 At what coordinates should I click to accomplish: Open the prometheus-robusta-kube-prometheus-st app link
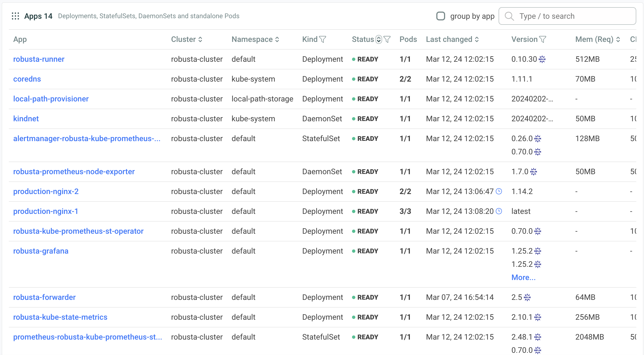pos(88,337)
